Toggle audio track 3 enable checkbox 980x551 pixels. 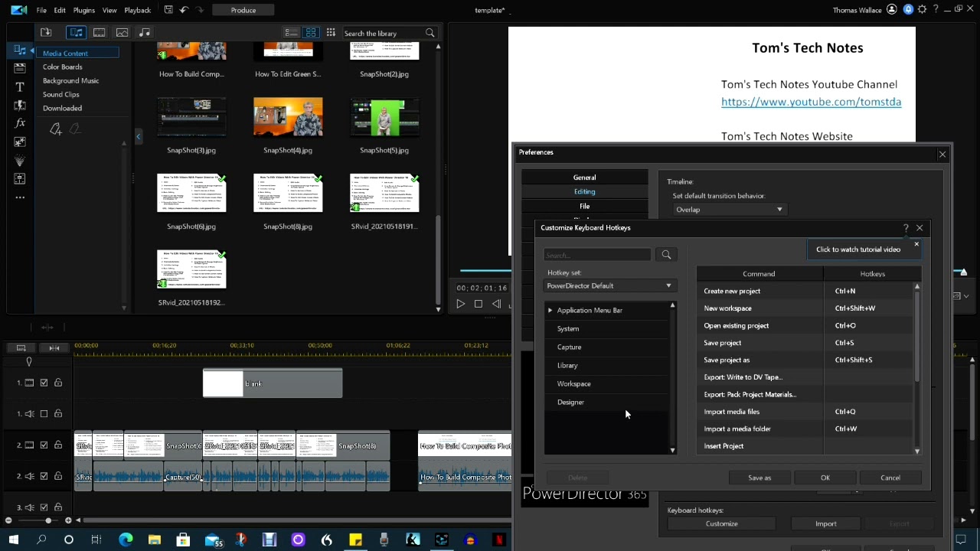[x=44, y=507]
